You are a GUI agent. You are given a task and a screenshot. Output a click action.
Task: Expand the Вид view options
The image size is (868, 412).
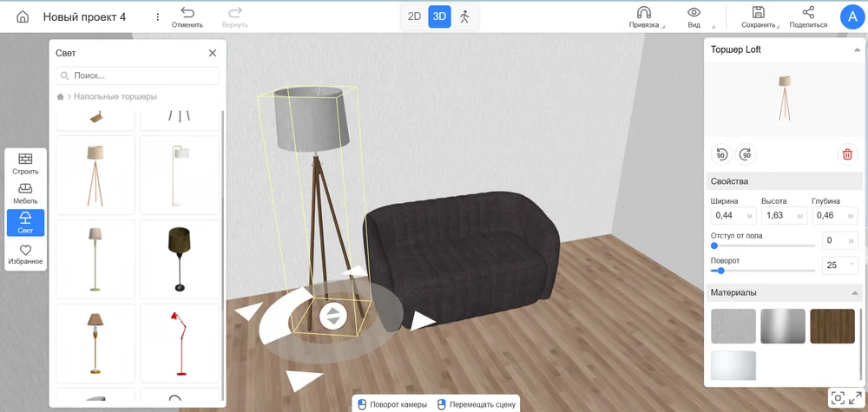click(x=694, y=16)
